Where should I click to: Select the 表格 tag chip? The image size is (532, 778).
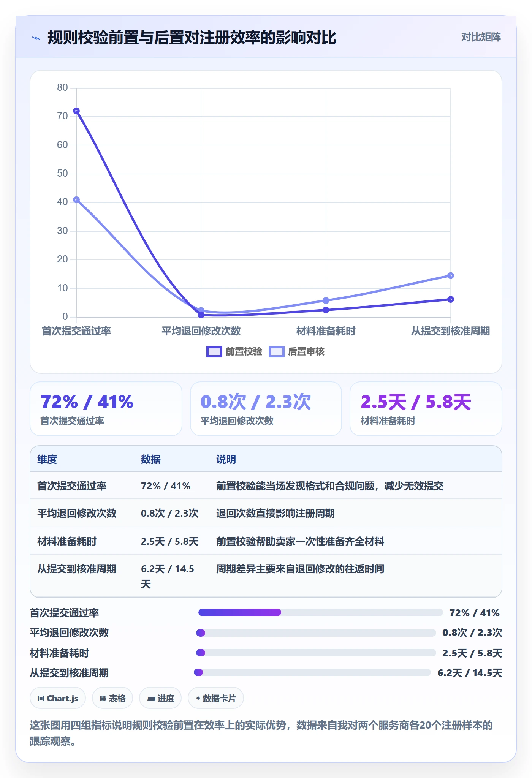[x=112, y=698]
